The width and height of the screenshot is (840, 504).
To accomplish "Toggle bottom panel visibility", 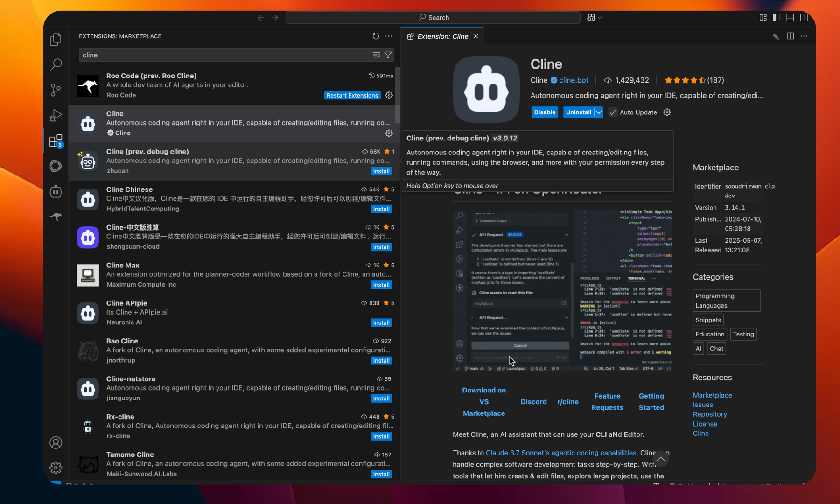I will [790, 17].
